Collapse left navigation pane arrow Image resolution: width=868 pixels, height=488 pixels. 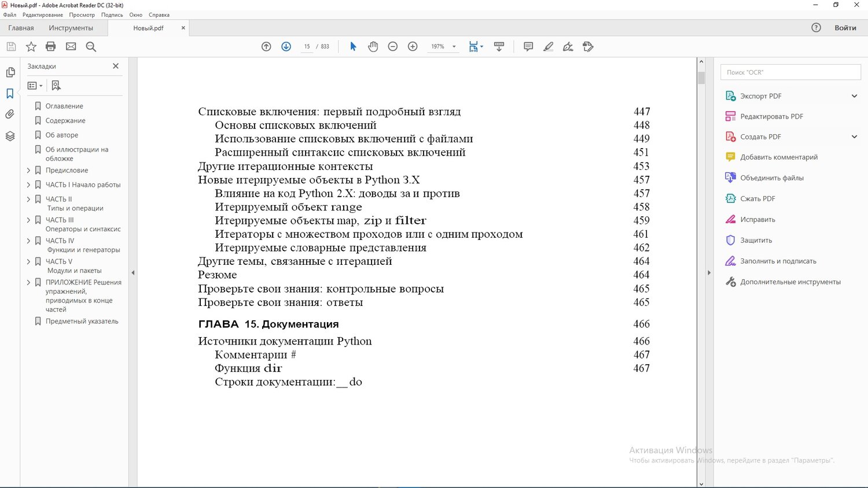click(133, 272)
